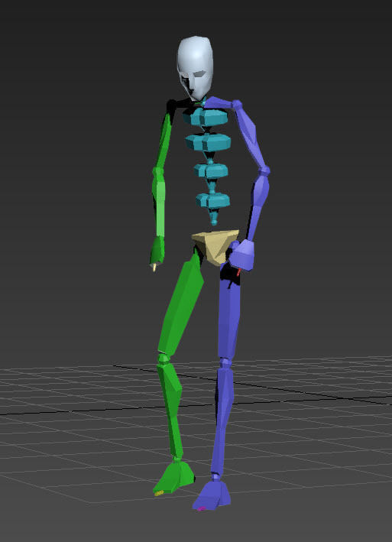The height and width of the screenshot is (542, 392).
Task: Select the blue forearm bone
Action: click(x=259, y=206)
